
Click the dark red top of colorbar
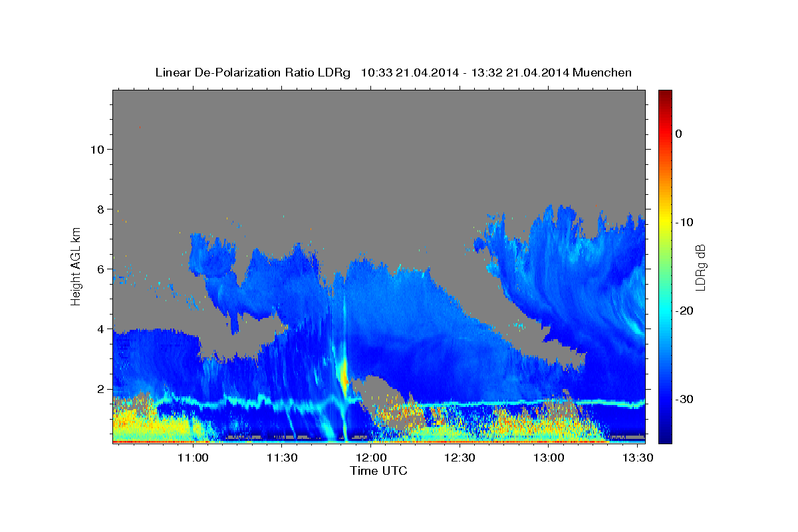tap(665, 95)
